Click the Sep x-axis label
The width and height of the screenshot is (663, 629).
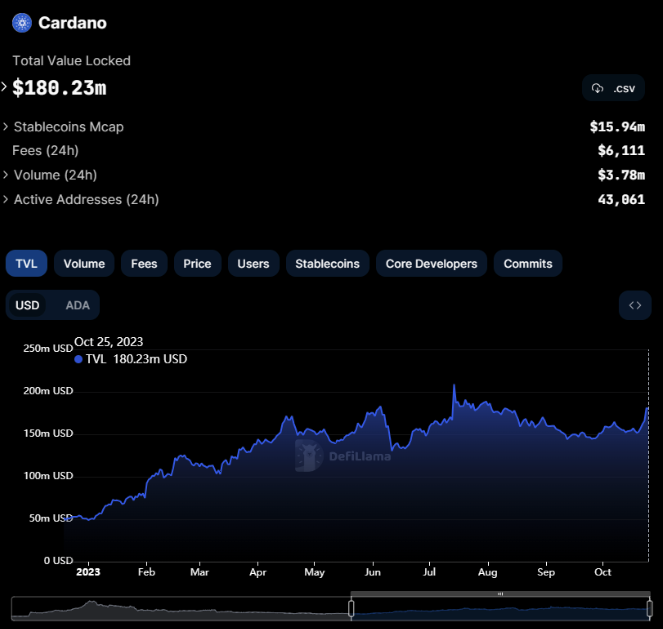pos(546,572)
